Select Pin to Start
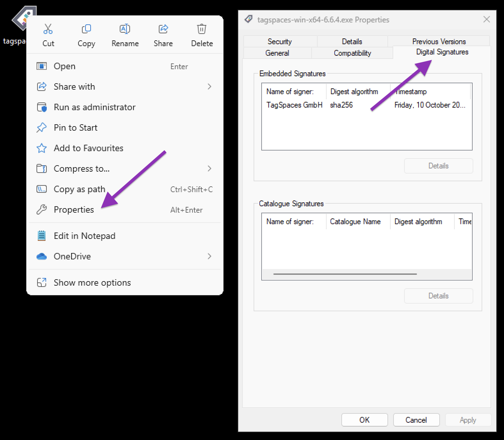 [x=125, y=127]
